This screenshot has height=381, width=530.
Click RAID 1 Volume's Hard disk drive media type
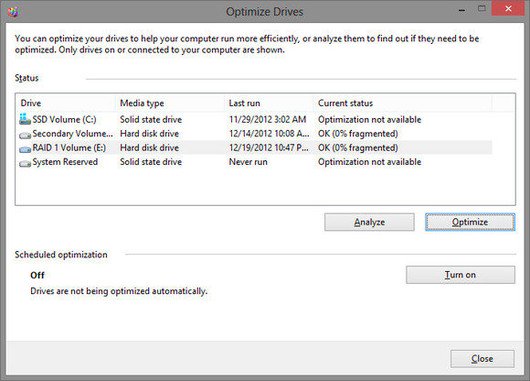(x=149, y=148)
